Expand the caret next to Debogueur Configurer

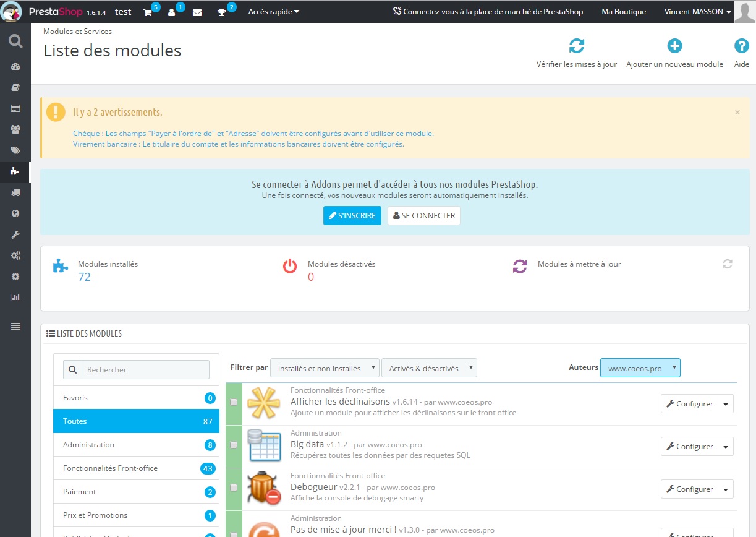[x=726, y=489]
